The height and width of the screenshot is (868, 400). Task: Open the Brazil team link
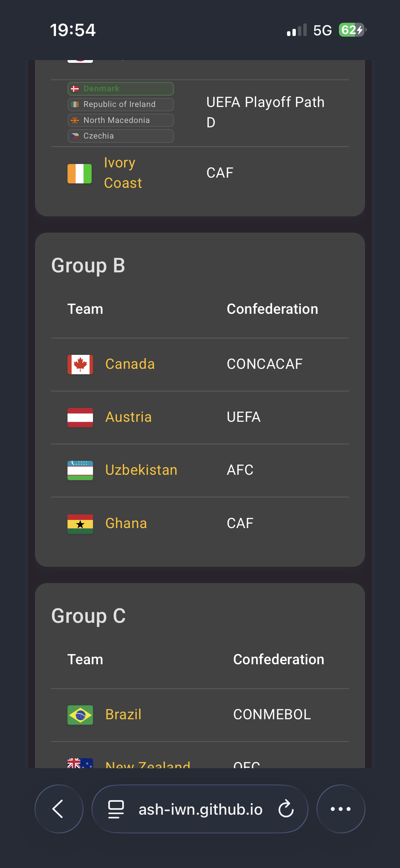click(x=123, y=715)
